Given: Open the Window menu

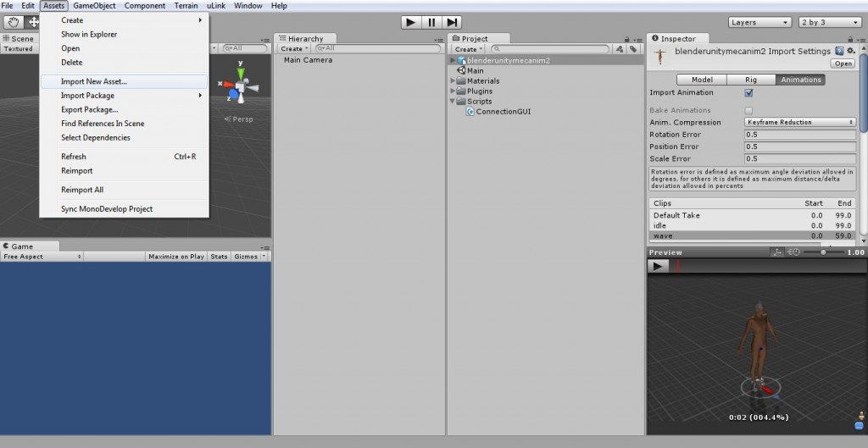Looking at the screenshot, I should coord(248,6).
